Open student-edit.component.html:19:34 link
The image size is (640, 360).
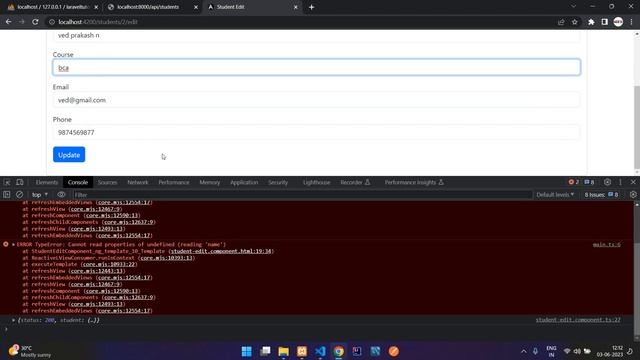(x=221, y=251)
